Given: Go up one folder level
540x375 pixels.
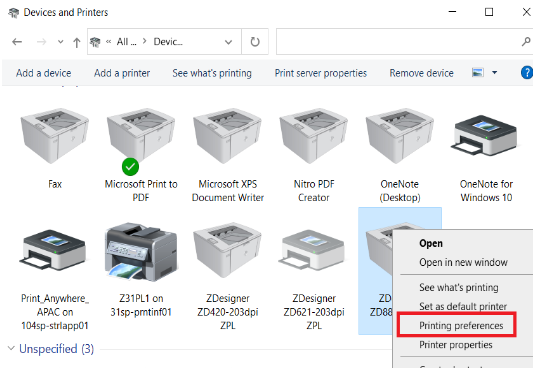Looking at the screenshot, I should pyautogui.click(x=77, y=43).
